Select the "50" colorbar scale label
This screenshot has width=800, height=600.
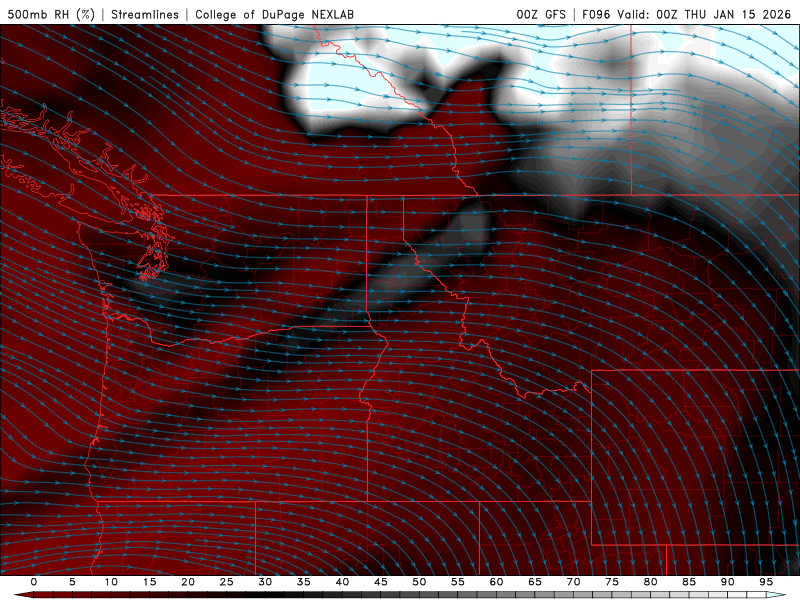419,582
